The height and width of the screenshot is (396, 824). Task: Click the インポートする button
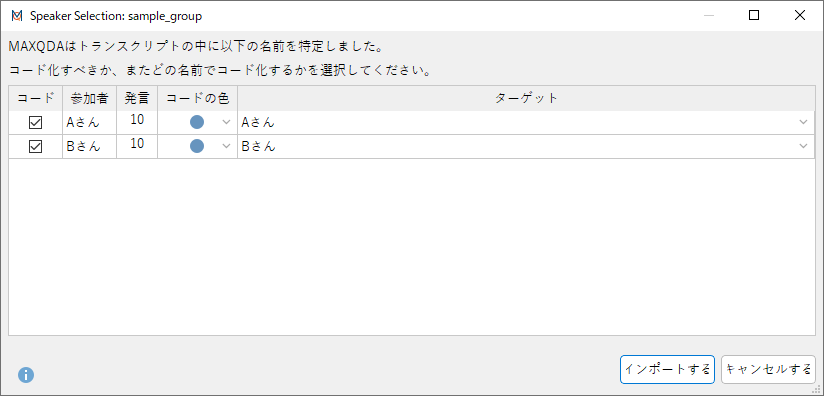[x=667, y=370]
